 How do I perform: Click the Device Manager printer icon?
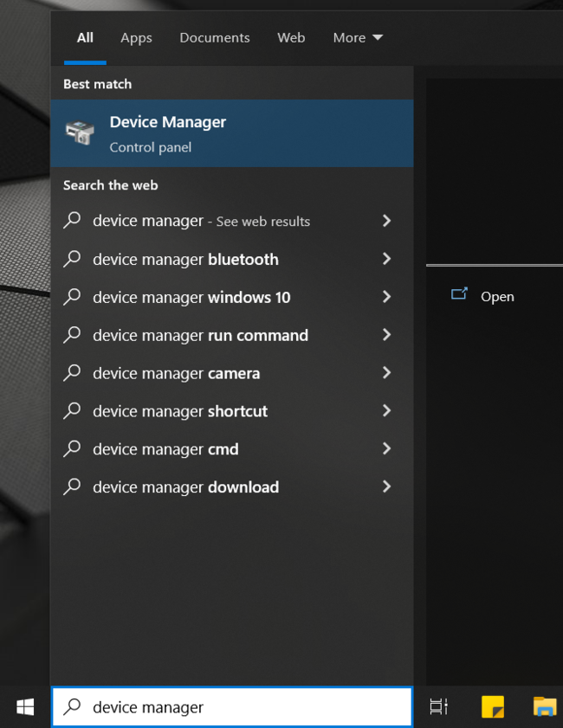tap(81, 132)
